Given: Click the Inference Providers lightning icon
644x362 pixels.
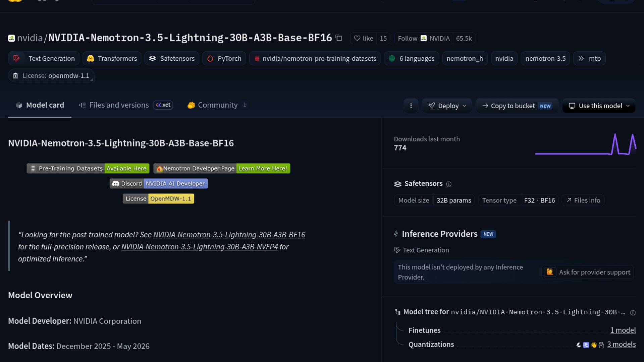Looking at the screenshot, I should [396, 234].
